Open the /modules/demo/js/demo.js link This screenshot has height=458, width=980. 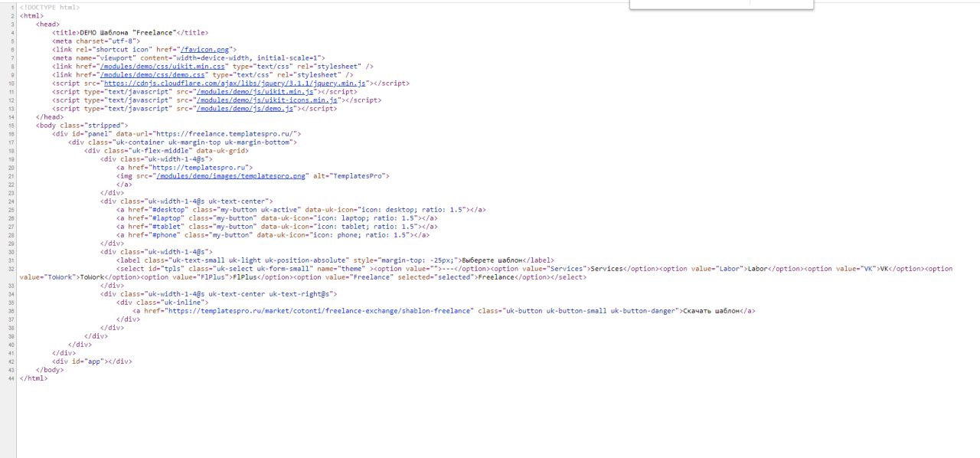(x=245, y=108)
